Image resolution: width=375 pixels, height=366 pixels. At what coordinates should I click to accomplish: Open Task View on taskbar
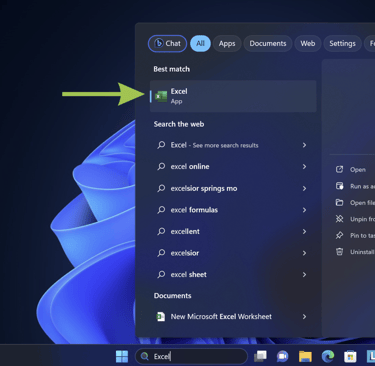point(260,356)
